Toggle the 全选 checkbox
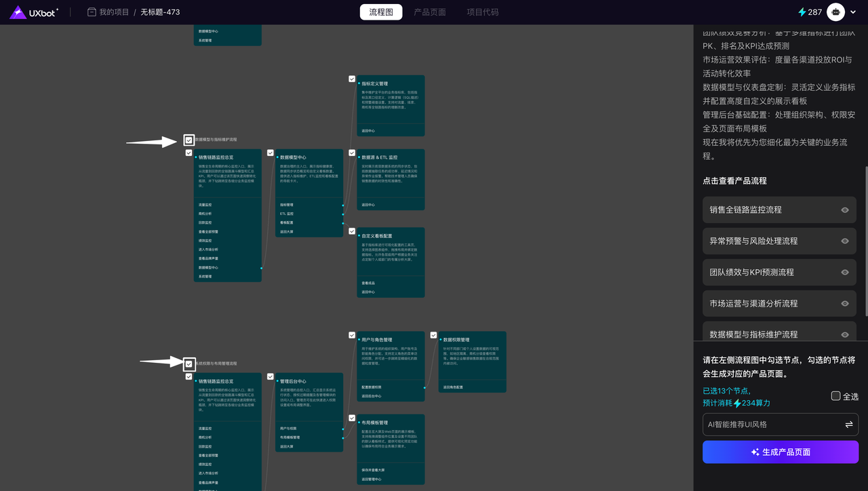 [x=835, y=396]
